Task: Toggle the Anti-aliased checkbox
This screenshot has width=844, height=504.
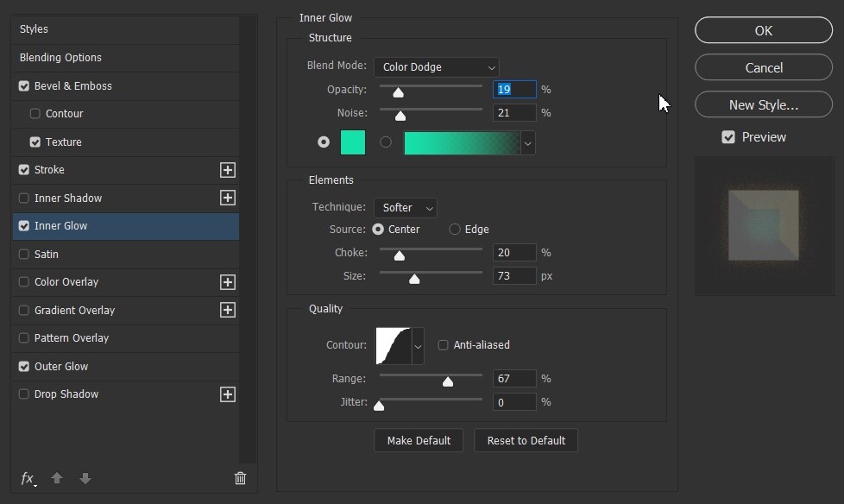Action: 443,345
